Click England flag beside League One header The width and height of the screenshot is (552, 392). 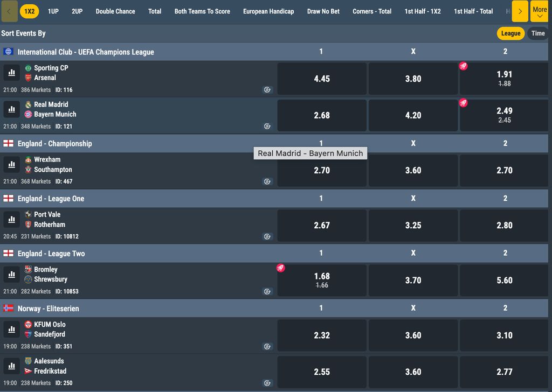8,198
